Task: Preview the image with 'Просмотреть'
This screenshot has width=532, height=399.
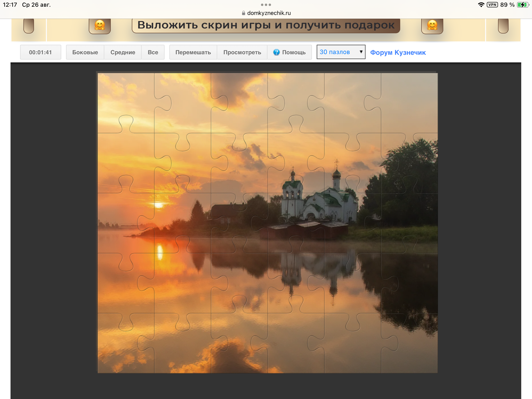Action: pyautogui.click(x=242, y=52)
